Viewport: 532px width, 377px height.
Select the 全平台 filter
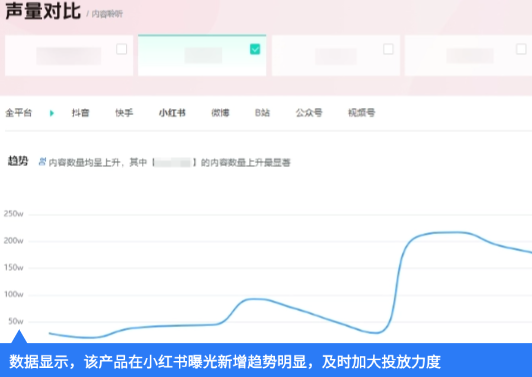(x=19, y=113)
